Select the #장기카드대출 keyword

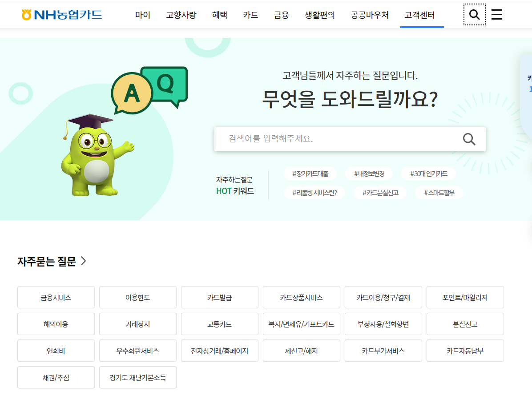pyautogui.click(x=310, y=174)
